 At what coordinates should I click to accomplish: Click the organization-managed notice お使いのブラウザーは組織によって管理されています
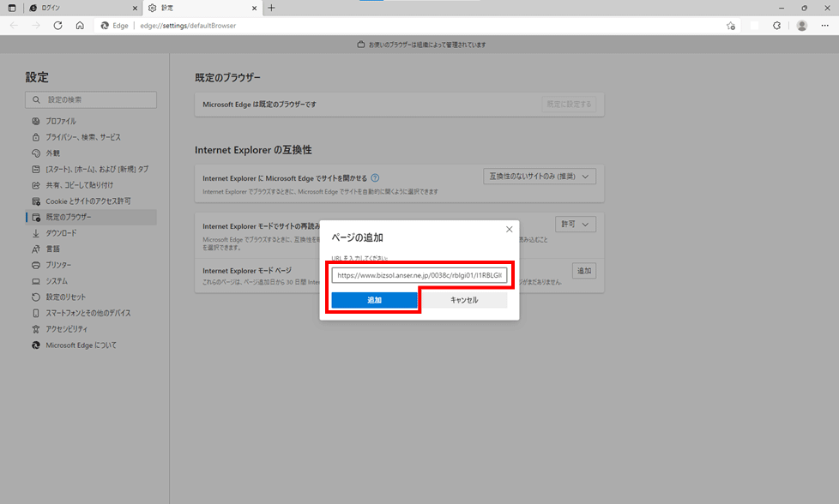coord(421,45)
